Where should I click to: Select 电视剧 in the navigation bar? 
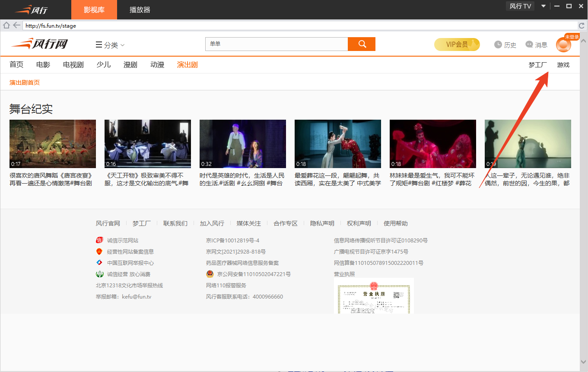[73, 65]
